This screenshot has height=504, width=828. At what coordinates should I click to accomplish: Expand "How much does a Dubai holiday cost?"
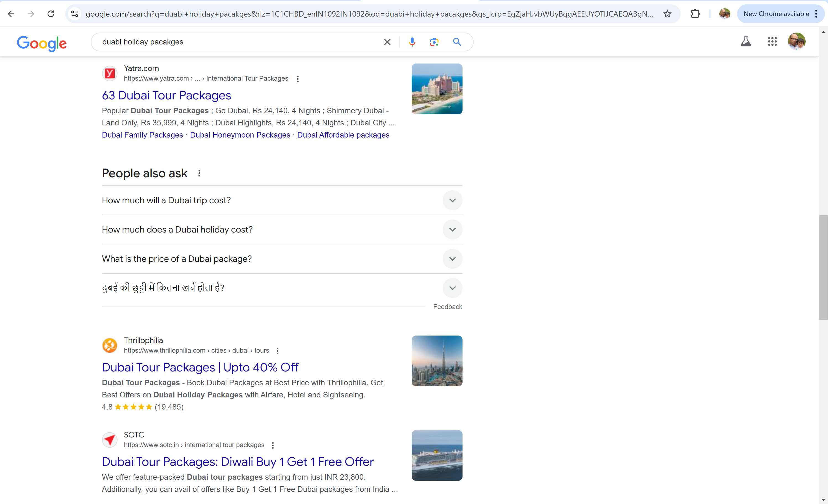(x=452, y=230)
